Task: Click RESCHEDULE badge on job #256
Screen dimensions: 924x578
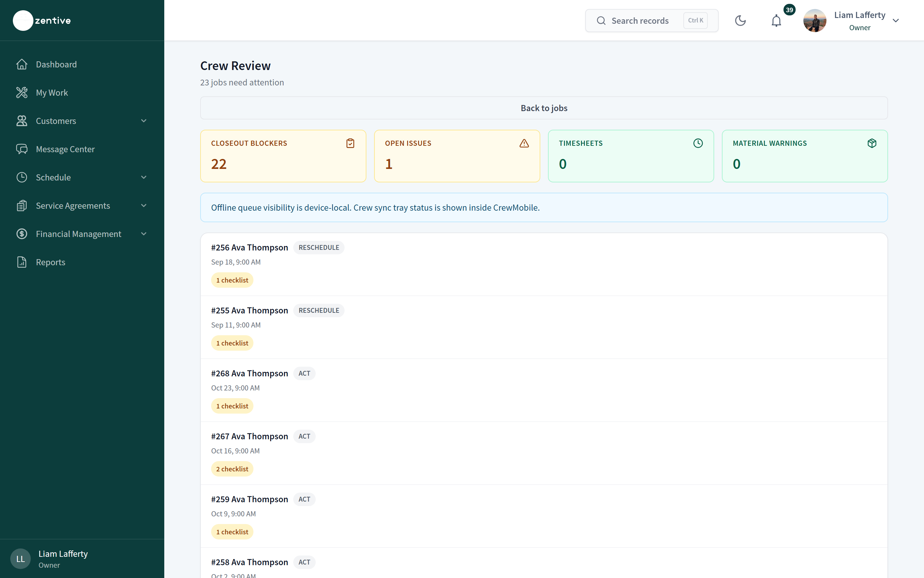Action: click(319, 247)
